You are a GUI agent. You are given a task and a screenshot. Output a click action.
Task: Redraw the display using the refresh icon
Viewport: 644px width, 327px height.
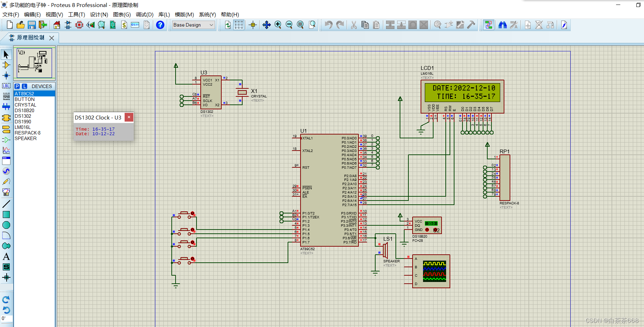pyautogui.click(x=228, y=25)
